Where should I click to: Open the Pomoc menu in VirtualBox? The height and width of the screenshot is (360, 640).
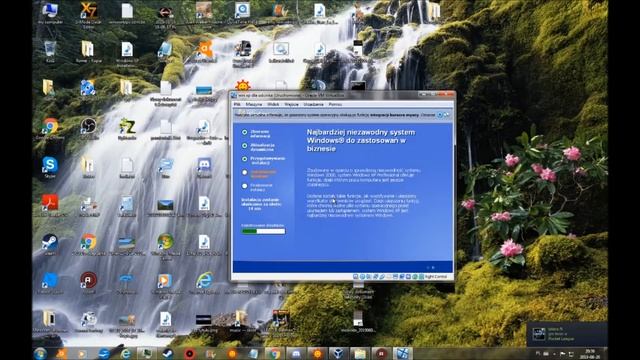(335, 104)
